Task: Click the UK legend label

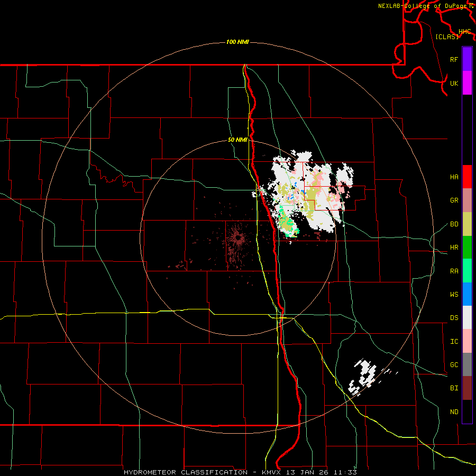Action: tap(454, 84)
